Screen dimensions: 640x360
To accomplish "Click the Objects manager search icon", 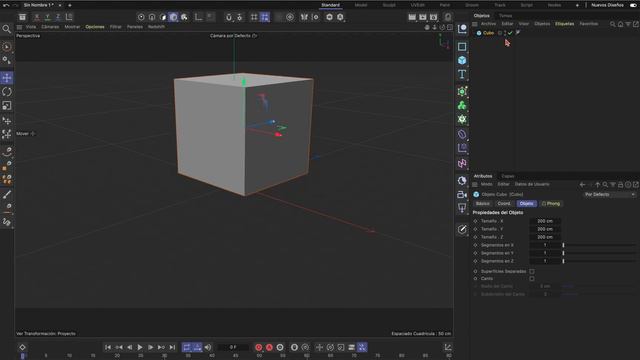I will [x=613, y=24].
